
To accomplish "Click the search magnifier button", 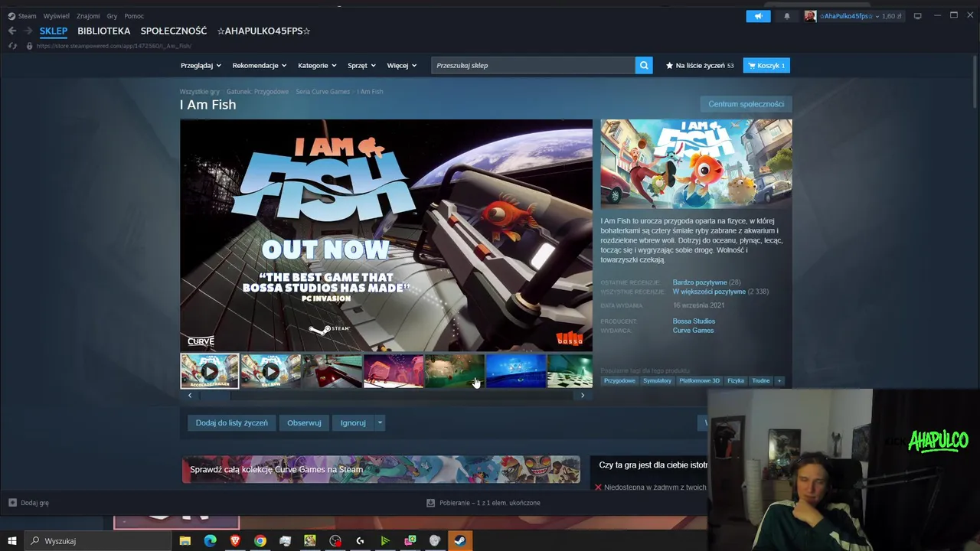I will coord(645,66).
